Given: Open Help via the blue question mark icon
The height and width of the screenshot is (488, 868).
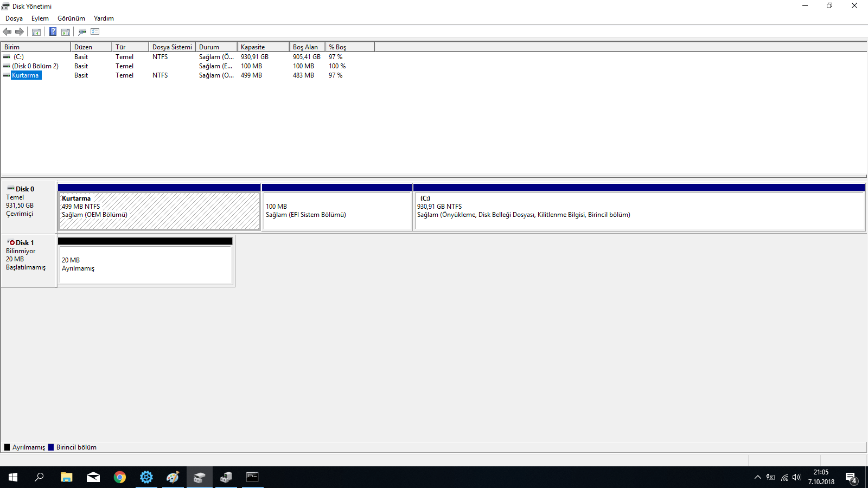Looking at the screenshot, I should 53,32.
